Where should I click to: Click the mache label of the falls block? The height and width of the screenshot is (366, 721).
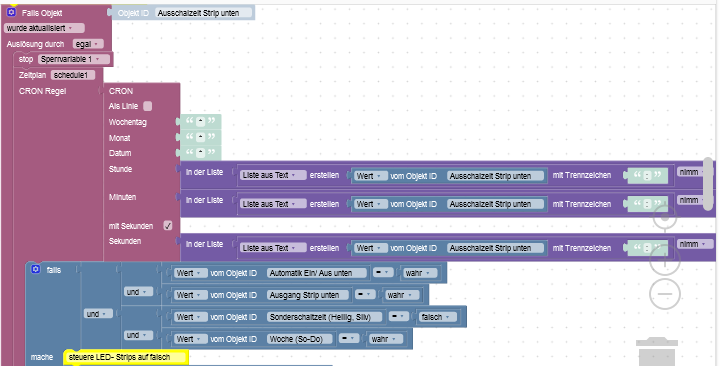click(x=42, y=357)
